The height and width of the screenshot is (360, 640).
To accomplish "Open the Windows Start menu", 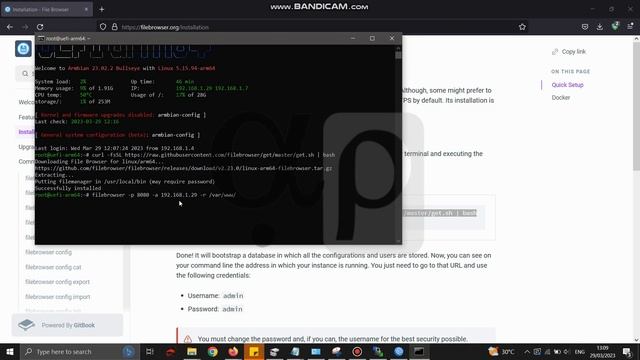I will pos(10,351).
